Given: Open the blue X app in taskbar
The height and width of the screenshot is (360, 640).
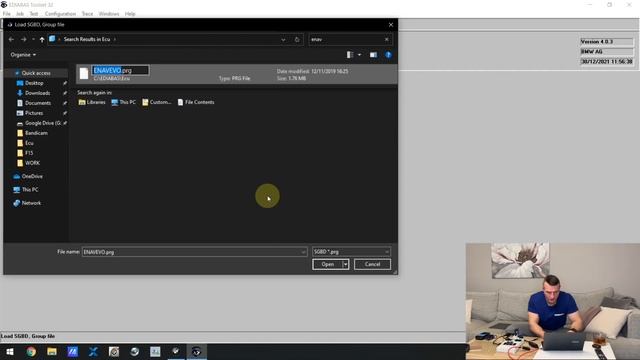Looking at the screenshot, I should (x=93, y=351).
